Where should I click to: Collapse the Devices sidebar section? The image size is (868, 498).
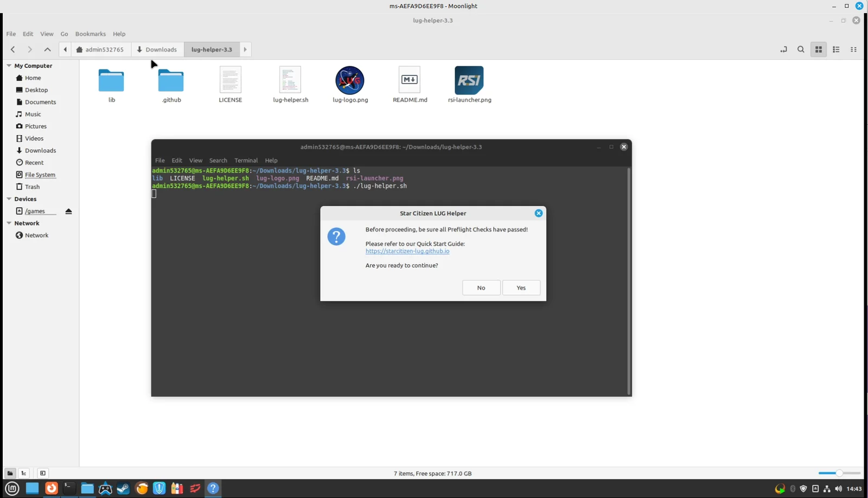click(x=9, y=199)
